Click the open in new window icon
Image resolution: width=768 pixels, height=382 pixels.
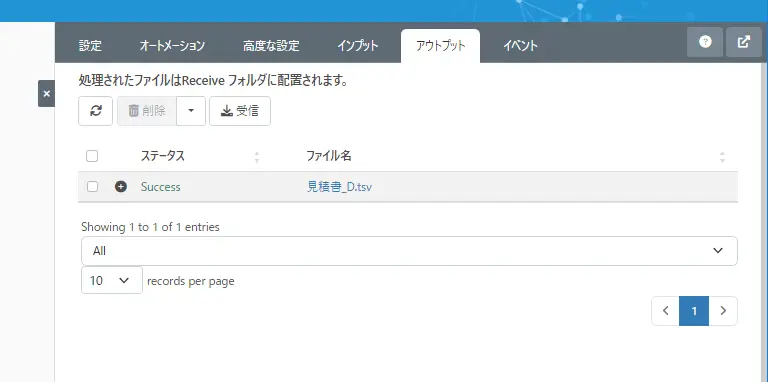tap(744, 42)
